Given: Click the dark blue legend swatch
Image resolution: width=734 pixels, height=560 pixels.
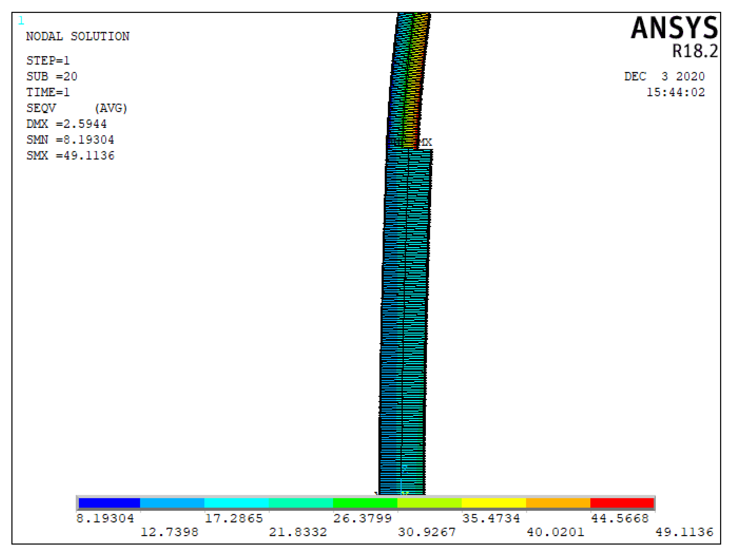Looking at the screenshot, I should 109,503.
